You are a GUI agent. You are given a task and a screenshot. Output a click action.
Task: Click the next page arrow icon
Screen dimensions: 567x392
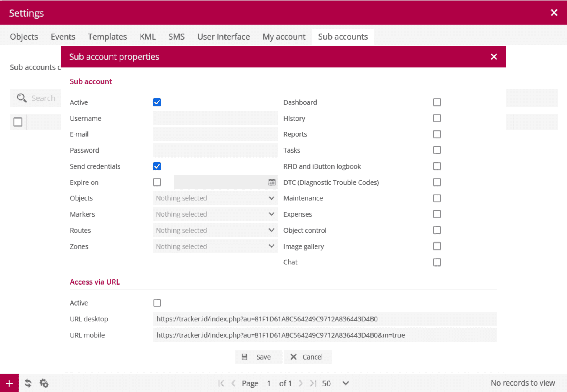coord(301,383)
